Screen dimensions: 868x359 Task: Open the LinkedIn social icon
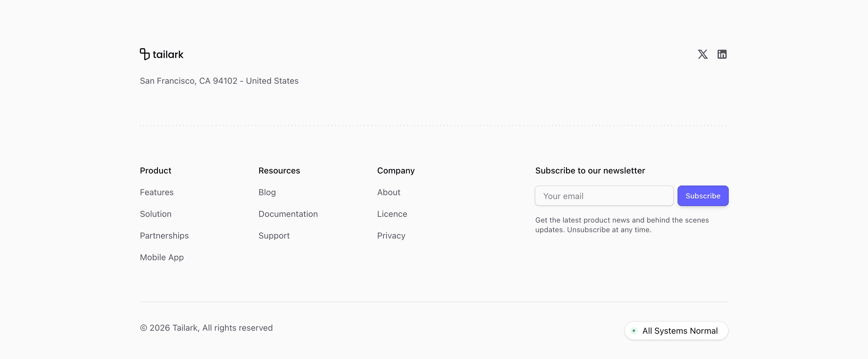click(722, 54)
